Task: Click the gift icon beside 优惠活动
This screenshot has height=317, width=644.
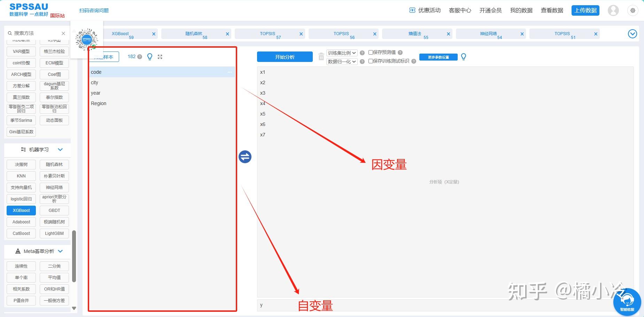Action: click(x=412, y=10)
